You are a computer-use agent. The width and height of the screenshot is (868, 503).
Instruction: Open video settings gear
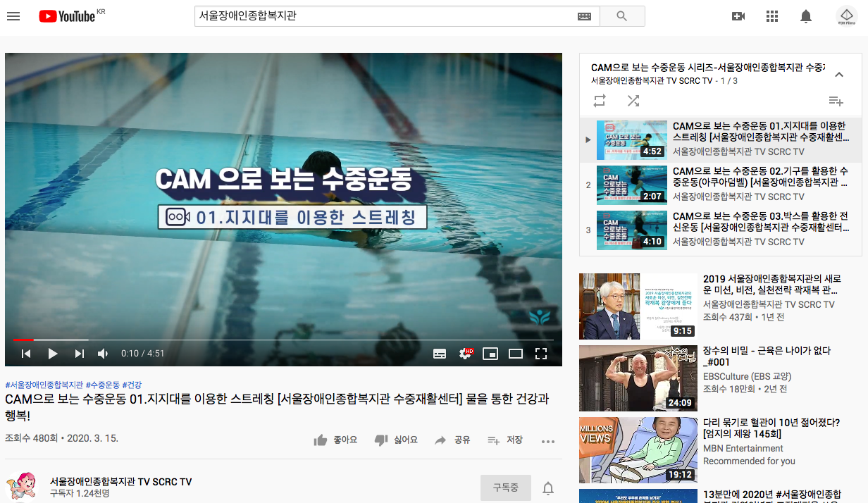[x=465, y=354]
